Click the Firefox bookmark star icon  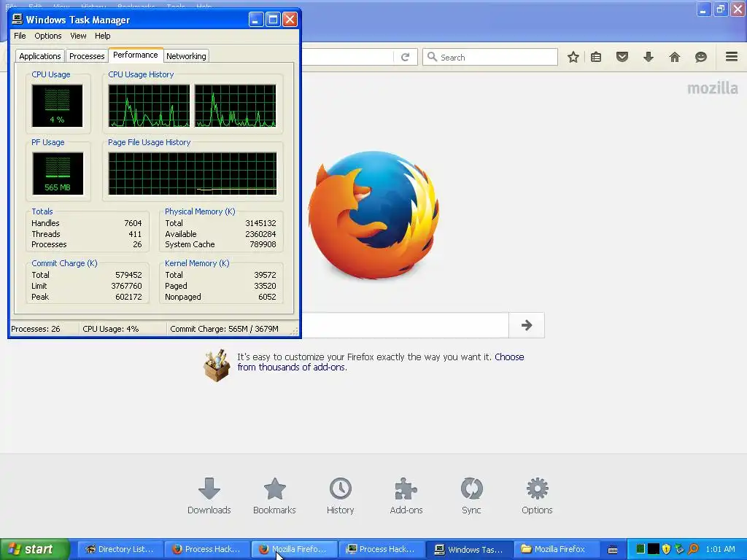(x=573, y=57)
